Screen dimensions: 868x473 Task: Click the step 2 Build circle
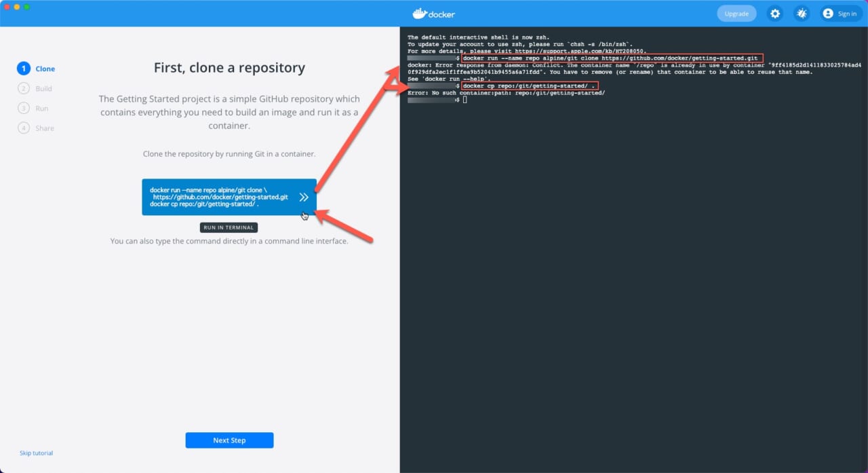(25, 88)
